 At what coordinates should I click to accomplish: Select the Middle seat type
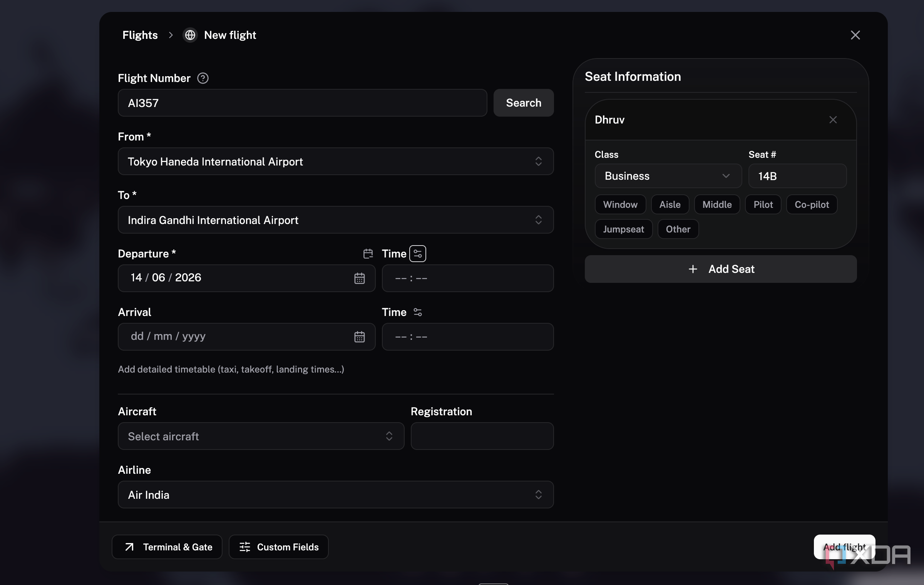pyautogui.click(x=717, y=204)
